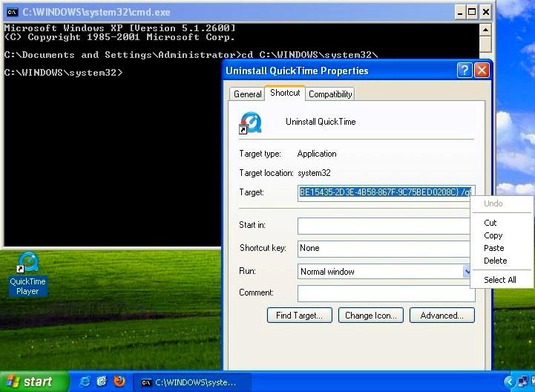Click the help question mark button in Properties
The image size is (535, 392).
click(465, 71)
